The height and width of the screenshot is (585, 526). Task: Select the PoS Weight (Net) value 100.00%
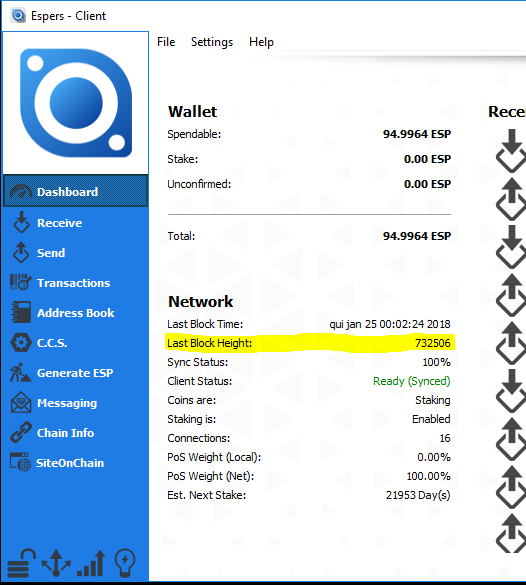(428, 476)
